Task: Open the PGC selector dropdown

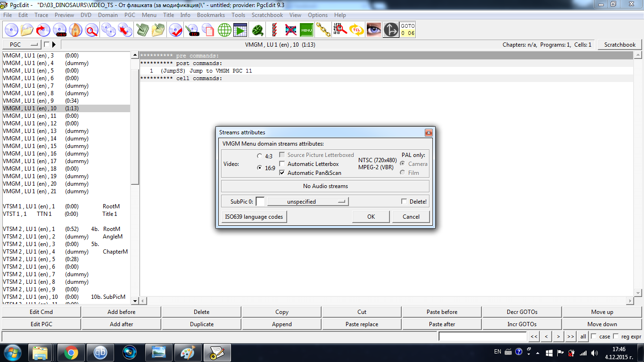Action: pos(22,45)
